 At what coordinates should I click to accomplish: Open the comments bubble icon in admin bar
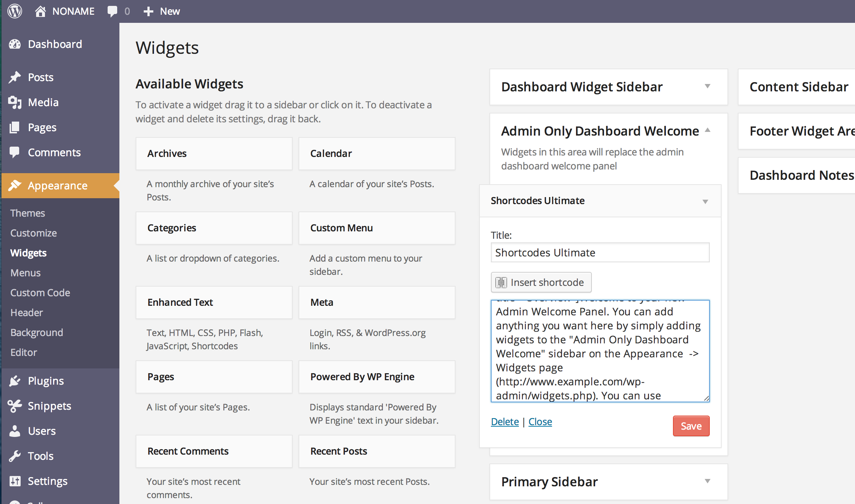tap(112, 11)
